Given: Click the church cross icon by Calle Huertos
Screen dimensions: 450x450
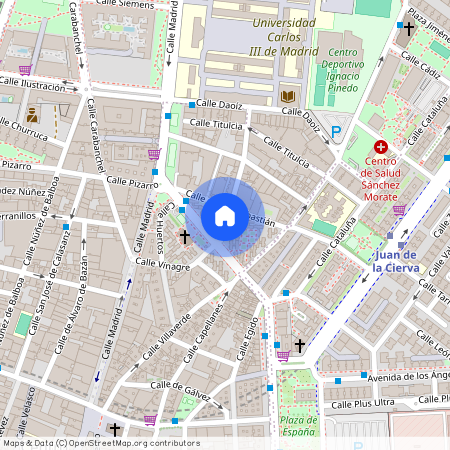Looking at the screenshot, I should point(185,237).
